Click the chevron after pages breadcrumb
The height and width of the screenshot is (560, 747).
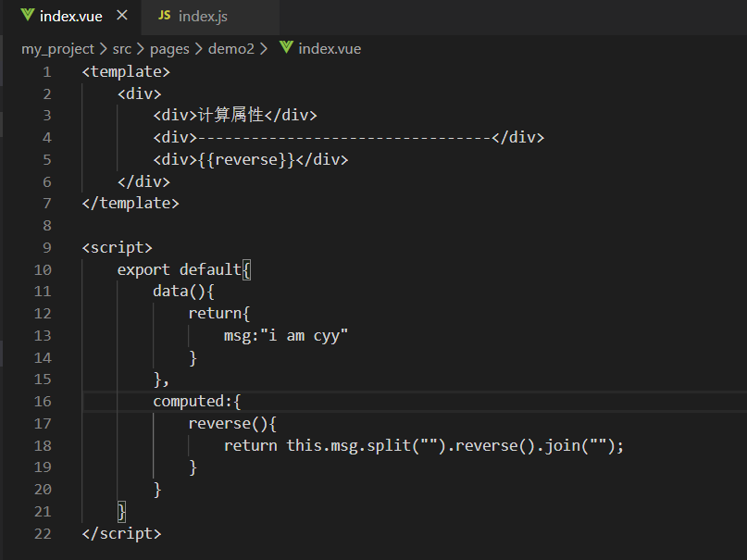198,49
